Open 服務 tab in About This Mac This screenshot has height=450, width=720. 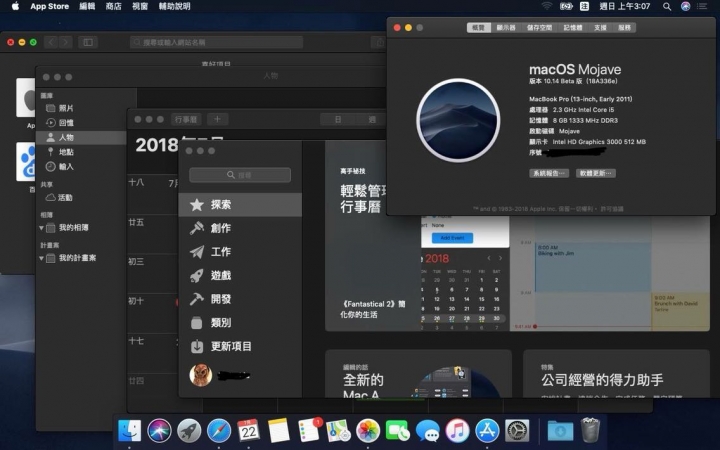click(624, 28)
